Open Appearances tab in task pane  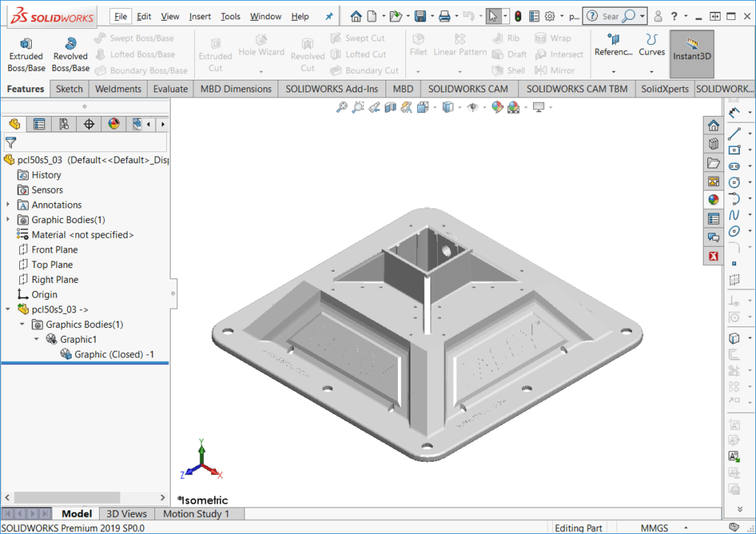click(x=714, y=199)
